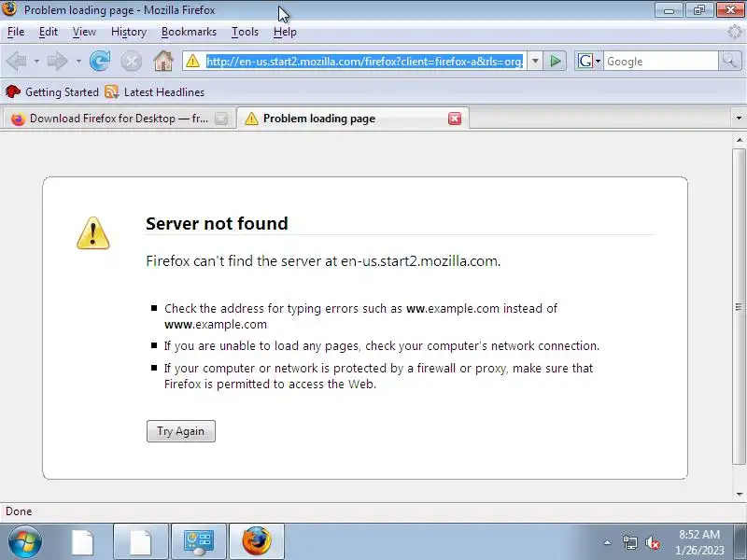Open the Help menu
The width and height of the screenshot is (747, 560).
(x=285, y=32)
